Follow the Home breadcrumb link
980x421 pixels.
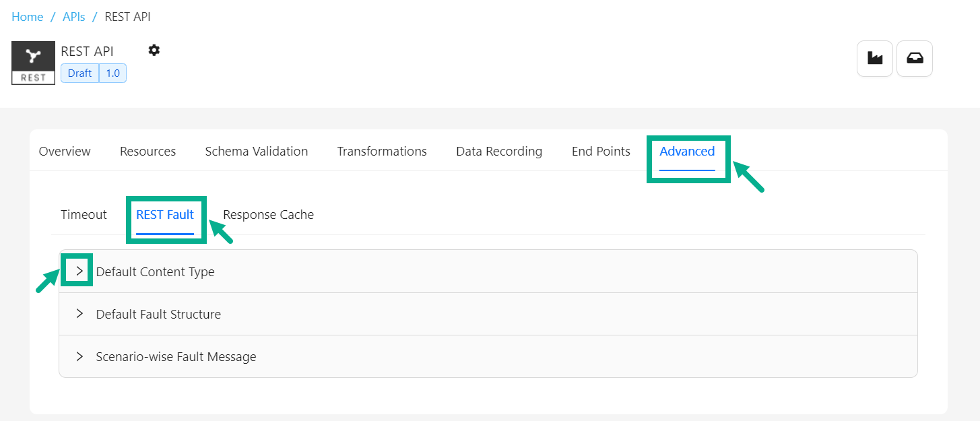[x=28, y=17]
